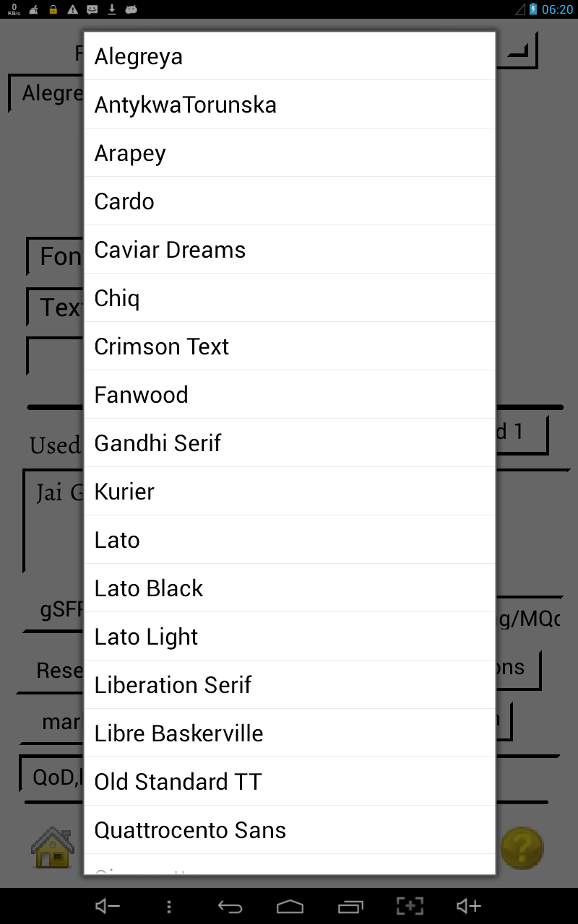Pick Gandhi Serif from the list

click(x=289, y=443)
